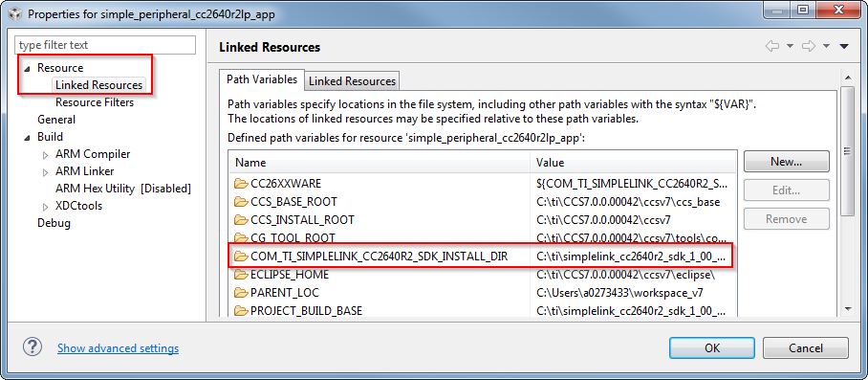
Task: Click the properties dialog title bar icon
Action: point(15,13)
